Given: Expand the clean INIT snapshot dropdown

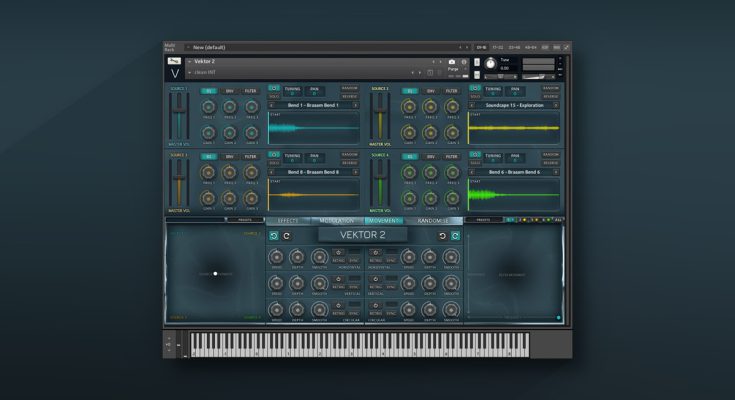Looking at the screenshot, I should pyautogui.click(x=189, y=73).
